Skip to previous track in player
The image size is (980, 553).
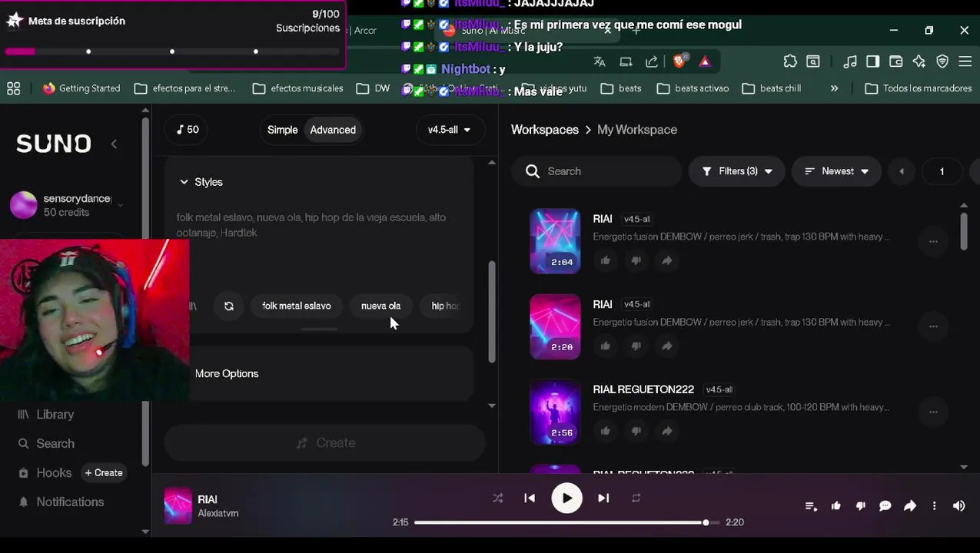coord(530,498)
